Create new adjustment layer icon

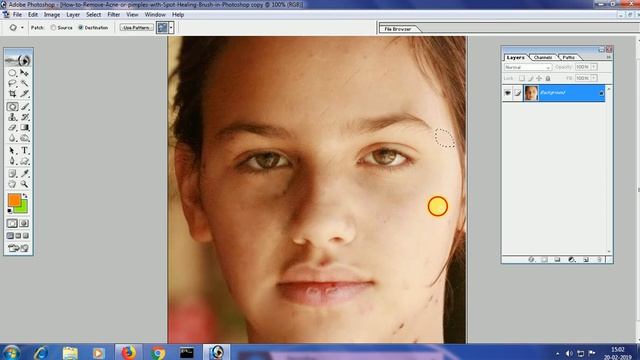pyautogui.click(x=572, y=260)
